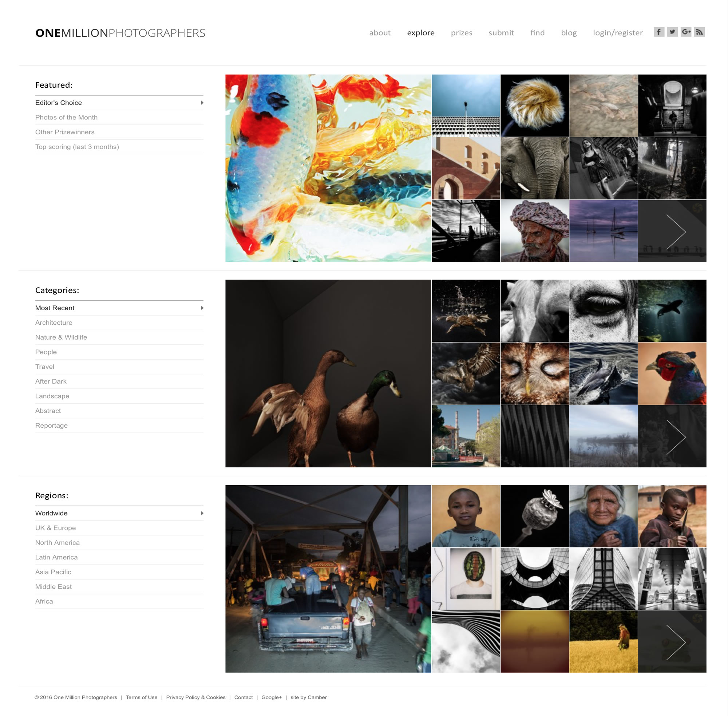728x716 pixels.
Task: Open the Terms of Use footer link
Action: coord(141,697)
